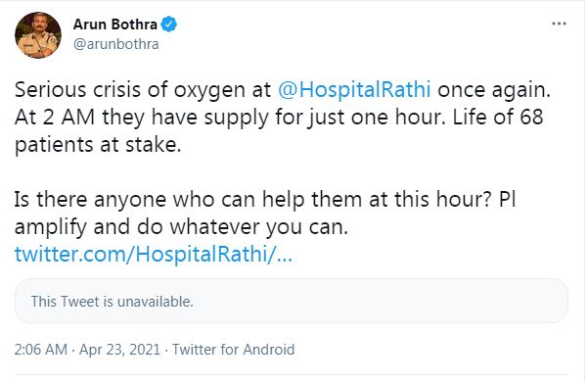Follow the twitter.com/HospitalRathi/… link
Image resolution: width=588 pixels, height=382 pixels.
click(x=154, y=254)
